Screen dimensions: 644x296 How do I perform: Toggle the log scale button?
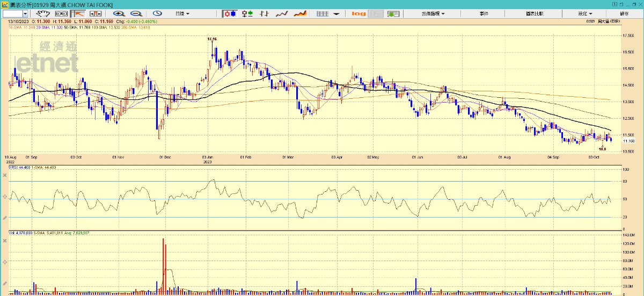tap(359, 13)
